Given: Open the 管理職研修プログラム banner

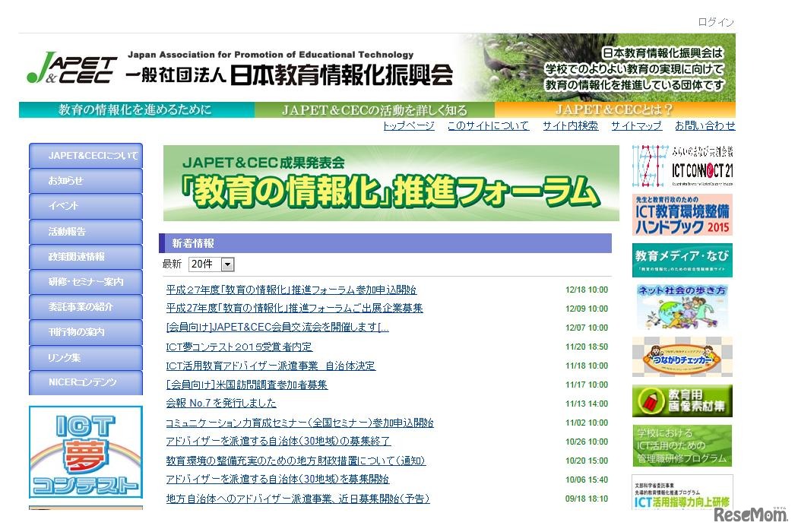Looking at the screenshot, I should click(682, 447).
